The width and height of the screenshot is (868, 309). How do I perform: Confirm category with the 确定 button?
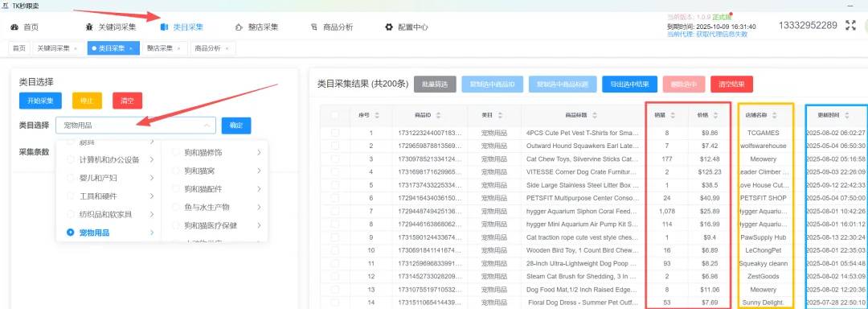[235, 126]
